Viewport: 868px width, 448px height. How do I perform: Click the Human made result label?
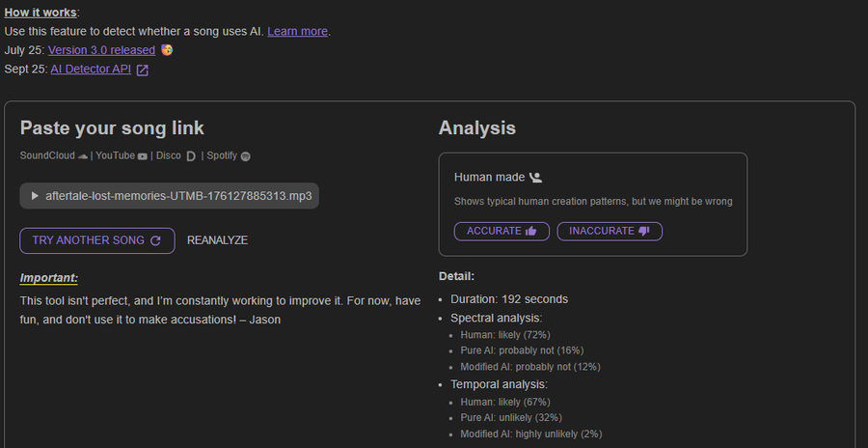point(490,178)
